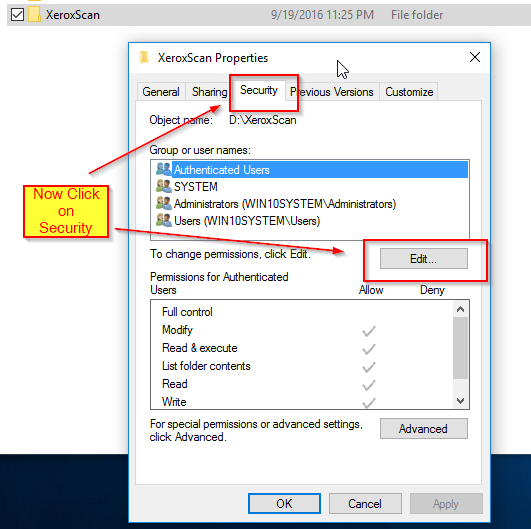Click the SYSTEM group icon
This screenshot has width=531, height=529.
(x=164, y=186)
